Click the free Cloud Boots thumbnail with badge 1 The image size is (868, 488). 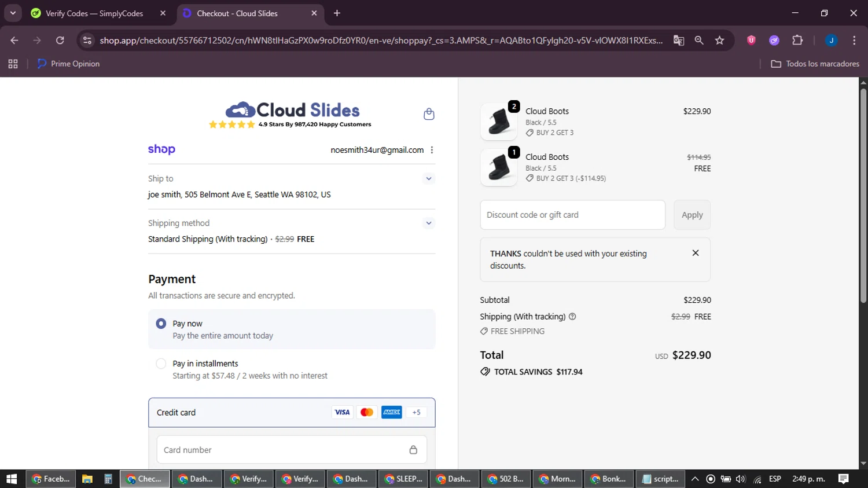click(499, 167)
